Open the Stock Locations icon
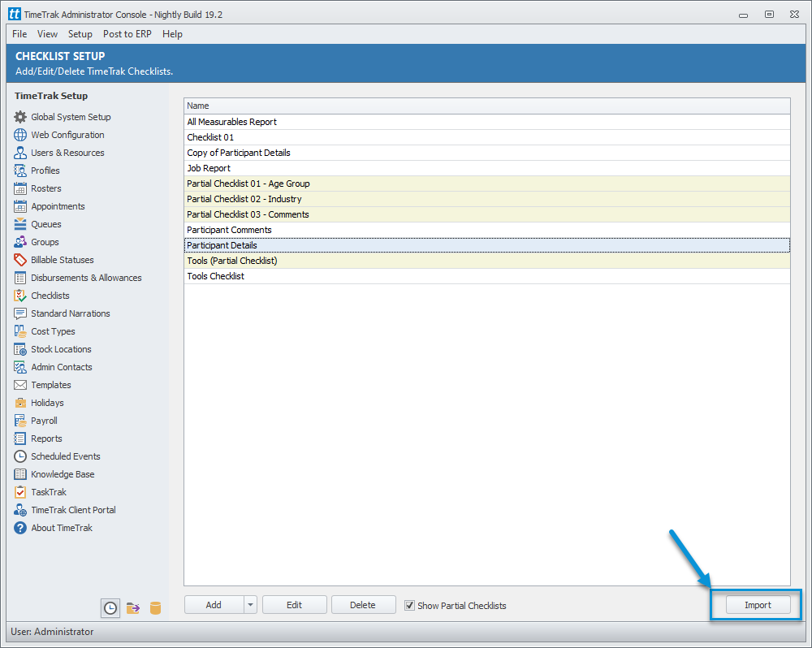 [x=20, y=349]
